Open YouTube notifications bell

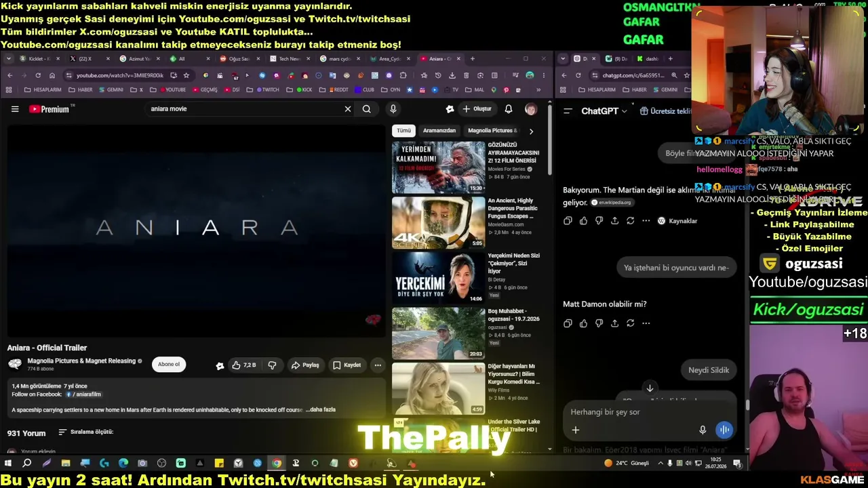(x=509, y=109)
